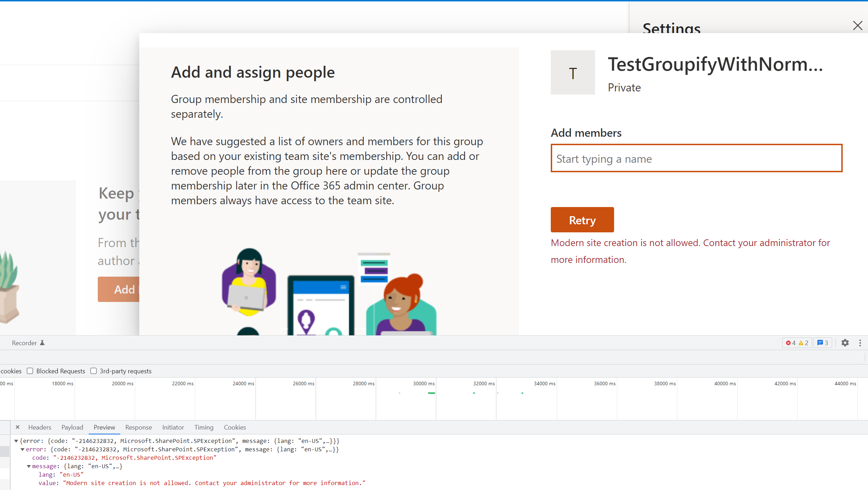Open the console messages badge
Viewport: 868px width, 490px height.
(x=822, y=343)
